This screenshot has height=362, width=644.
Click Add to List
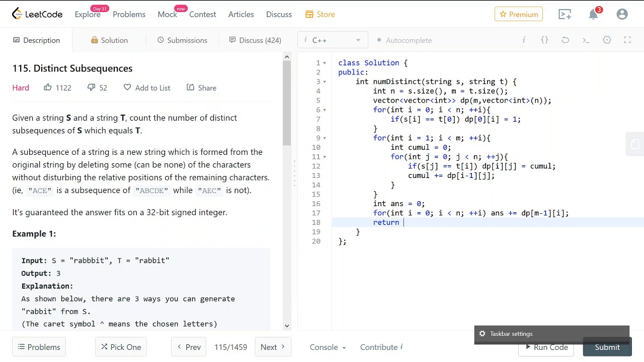click(x=147, y=87)
